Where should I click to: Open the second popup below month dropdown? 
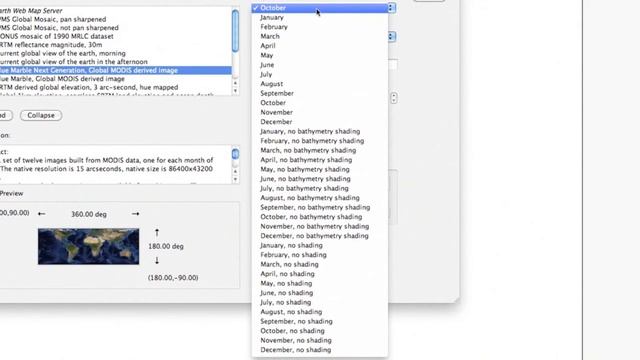click(392, 37)
